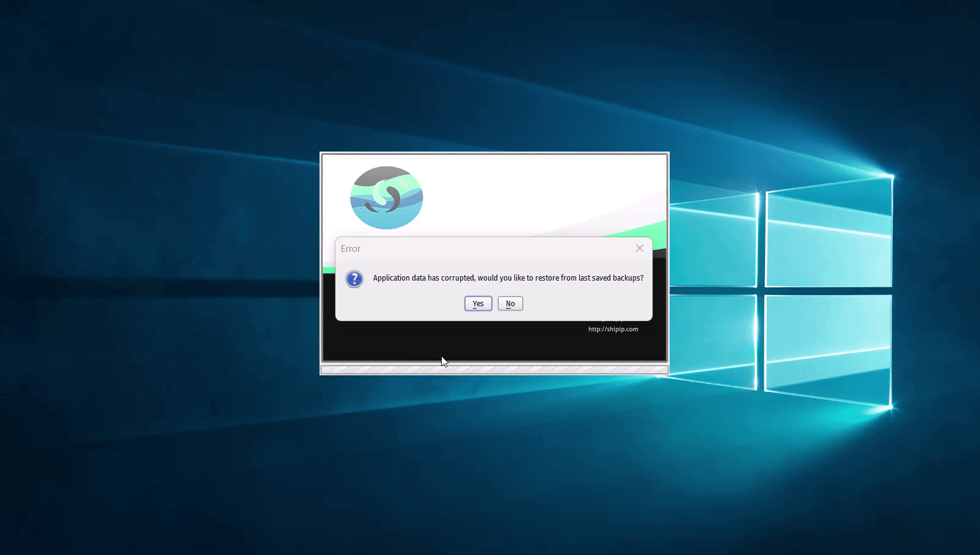980x555 pixels.
Task: Click the 'Application data has corrupted' message
Action: (508, 277)
